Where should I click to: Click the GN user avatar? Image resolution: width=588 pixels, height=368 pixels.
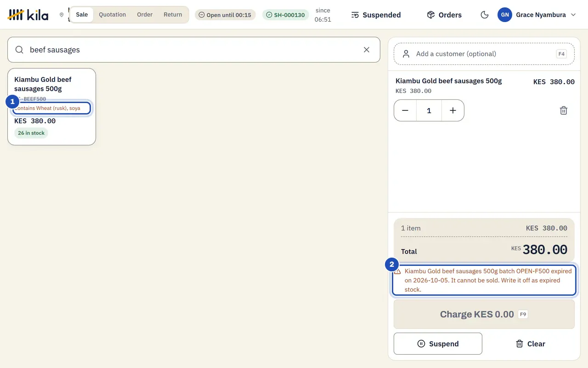(x=505, y=15)
